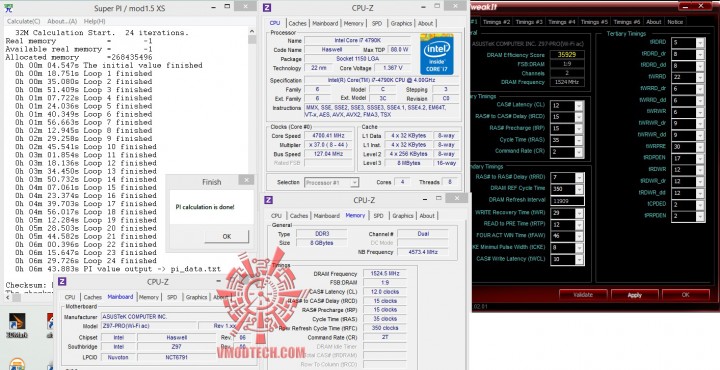This screenshot has width=720, height=370.
Task: Open About menu in Super PI
Action: pos(62,22)
